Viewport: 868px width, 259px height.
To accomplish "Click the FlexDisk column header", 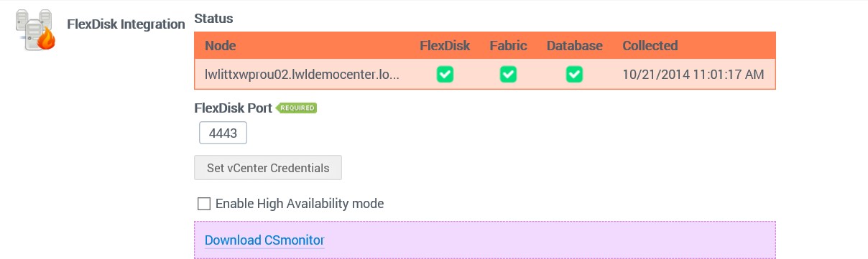I will point(445,46).
